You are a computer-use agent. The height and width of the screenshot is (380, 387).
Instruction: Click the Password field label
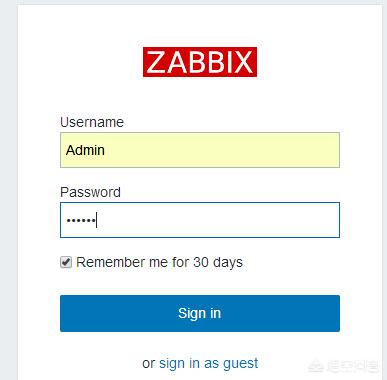pos(90,192)
